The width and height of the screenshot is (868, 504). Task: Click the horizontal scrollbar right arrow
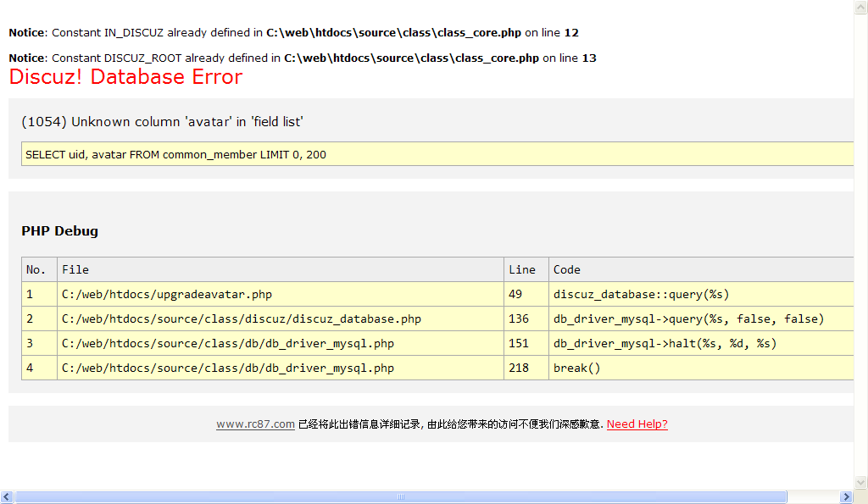(x=847, y=497)
